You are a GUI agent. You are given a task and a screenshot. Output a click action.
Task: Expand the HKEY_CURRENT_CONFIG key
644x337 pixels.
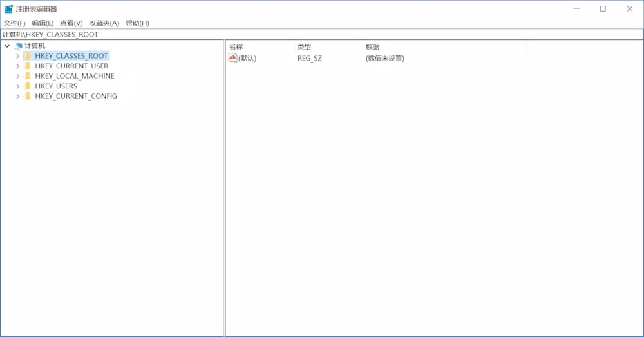(x=17, y=96)
